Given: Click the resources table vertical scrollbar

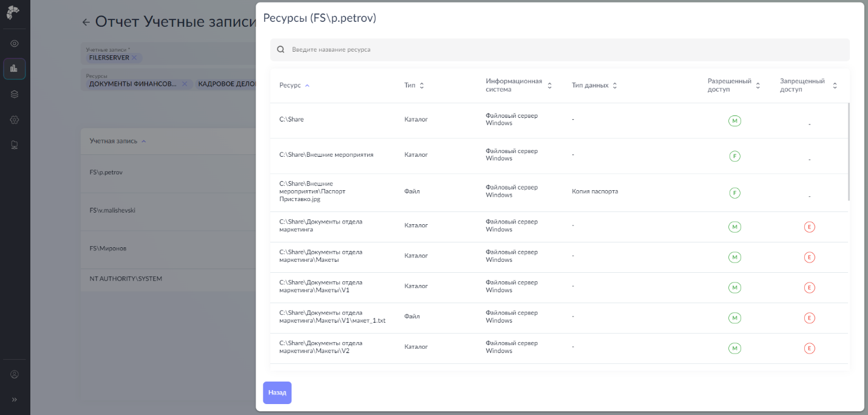Looking at the screenshot, I should [849, 152].
